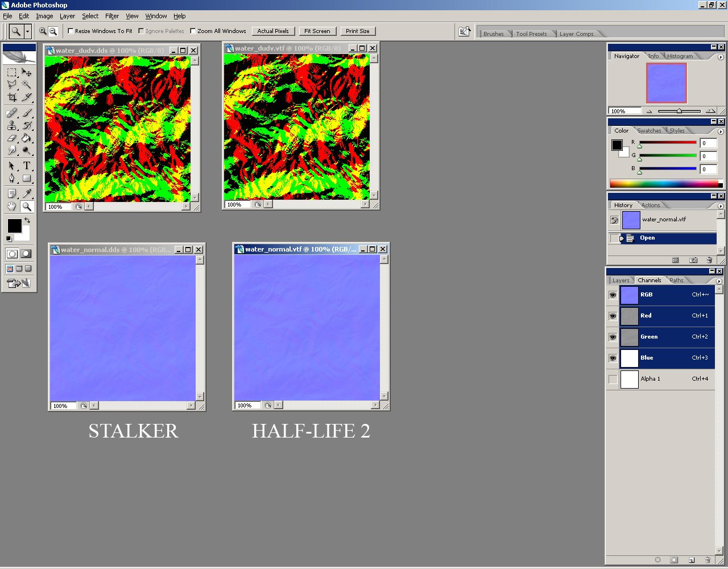728x569 pixels.
Task: Select the Brush tool
Action: click(x=26, y=113)
